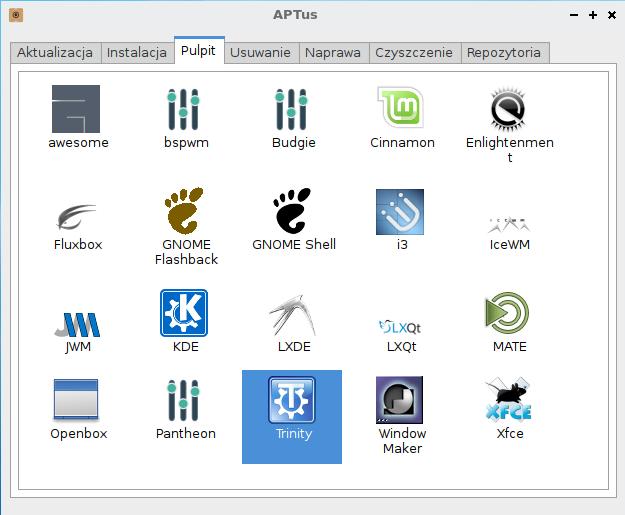Switch to the Aktualizacja tab

pyautogui.click(x=56, y=53)
